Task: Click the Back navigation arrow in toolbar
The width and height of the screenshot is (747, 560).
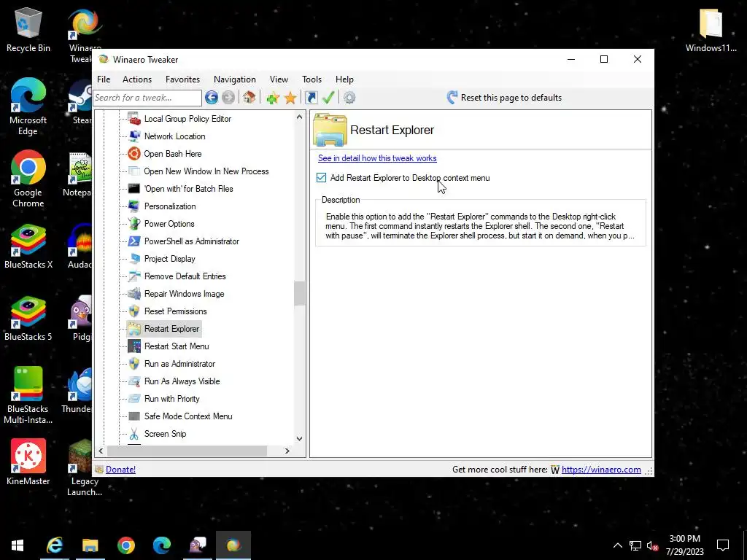Action: [212, 98]
